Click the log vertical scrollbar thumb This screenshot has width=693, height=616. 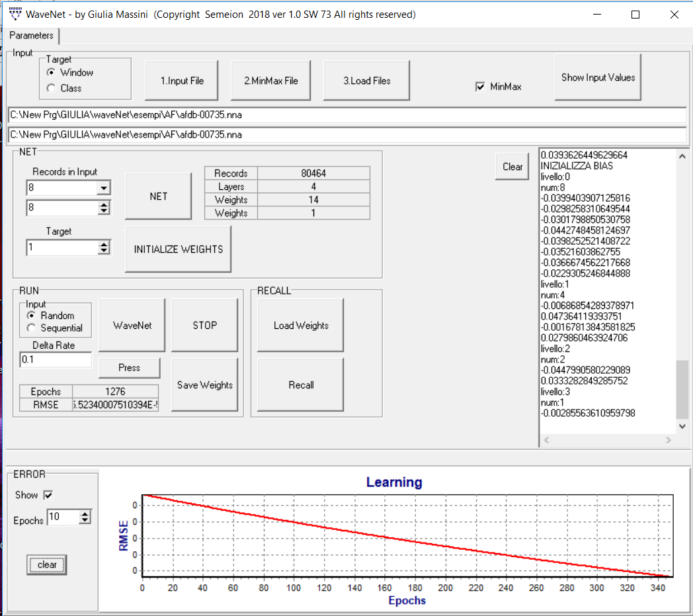click(682, 389)
